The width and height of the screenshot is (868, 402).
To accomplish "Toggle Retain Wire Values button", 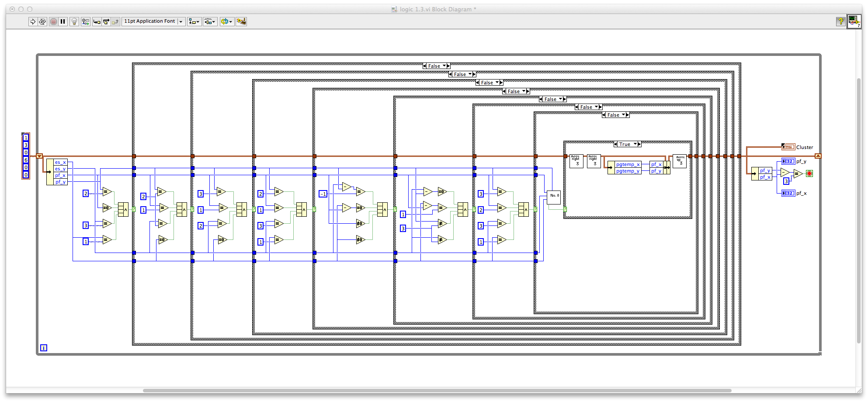I will pyautogui.click(x=85, y=21).
